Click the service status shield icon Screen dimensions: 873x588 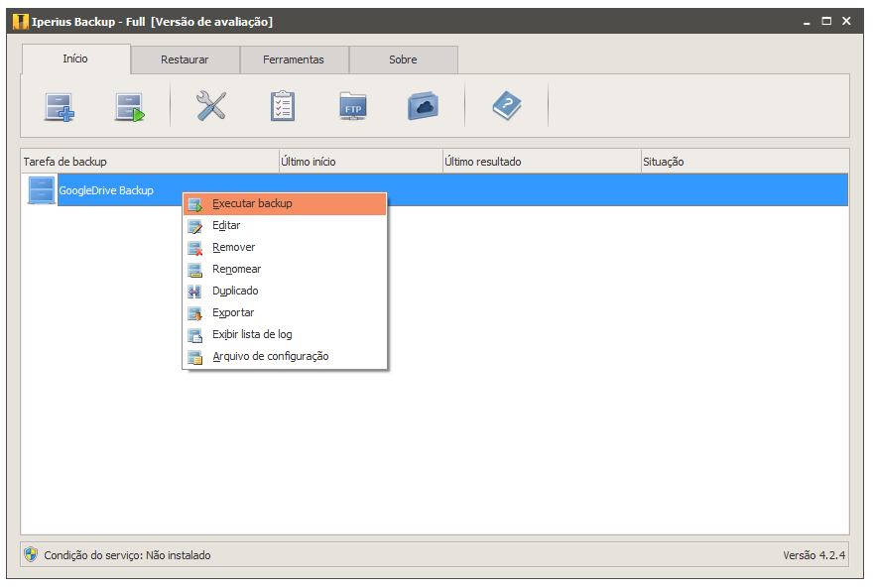[x=31, y=554]
